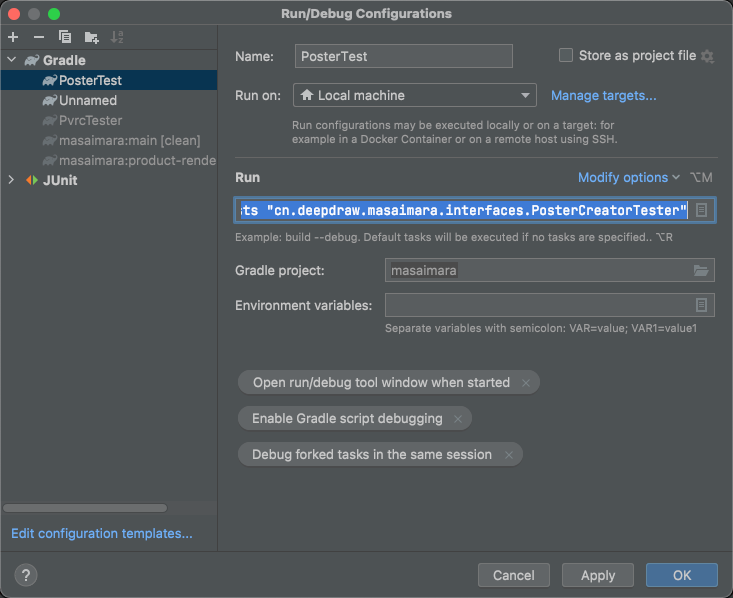
Task: Confirm with the OK button
Action: coord(682,575)
